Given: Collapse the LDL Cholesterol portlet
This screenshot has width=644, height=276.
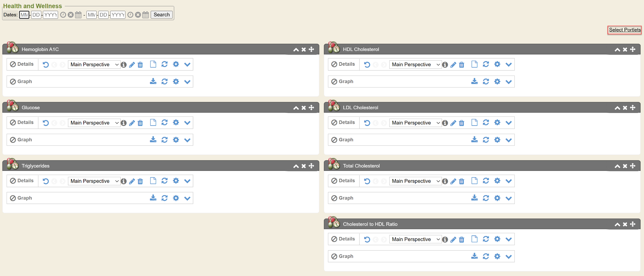Looking at the screenshot, I should pos(617,108).
